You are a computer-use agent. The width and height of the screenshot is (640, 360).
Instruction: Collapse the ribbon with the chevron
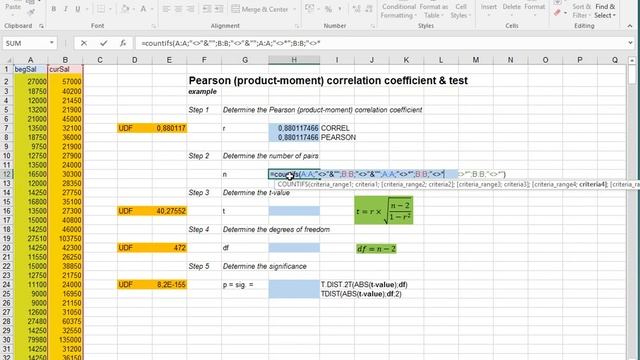[x=630, y=26]
